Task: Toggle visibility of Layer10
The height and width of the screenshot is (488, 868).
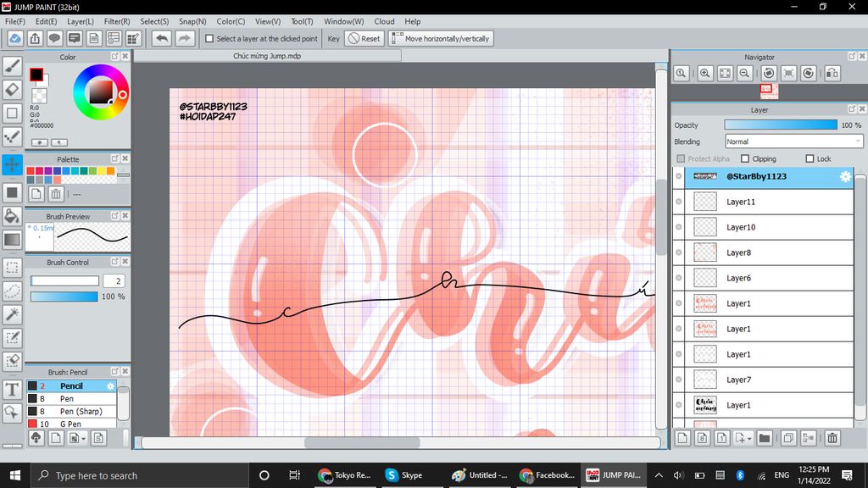Action: click(x=679, y=227)
